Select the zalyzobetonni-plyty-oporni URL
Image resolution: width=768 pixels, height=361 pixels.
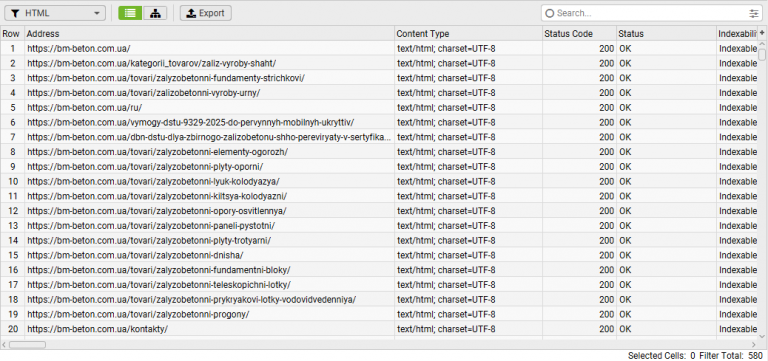[x=145, y=167]
